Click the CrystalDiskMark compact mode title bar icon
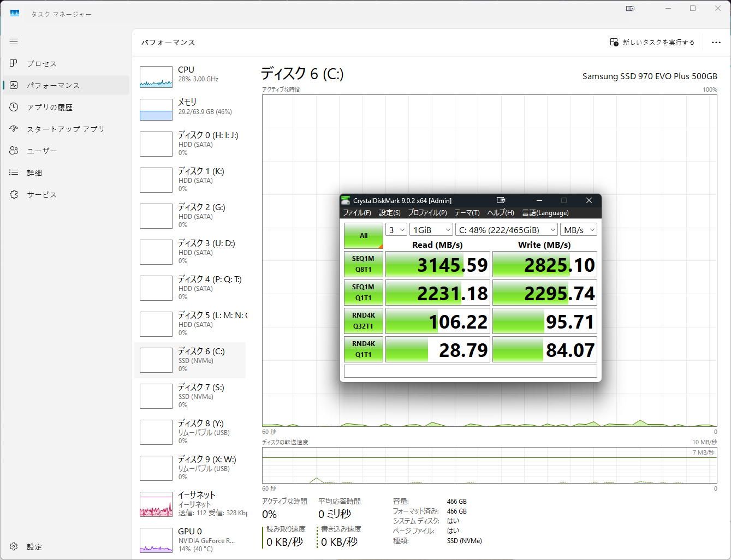Image resolution: width=731 pixels, height=560 pixels. tap(501, 200)
